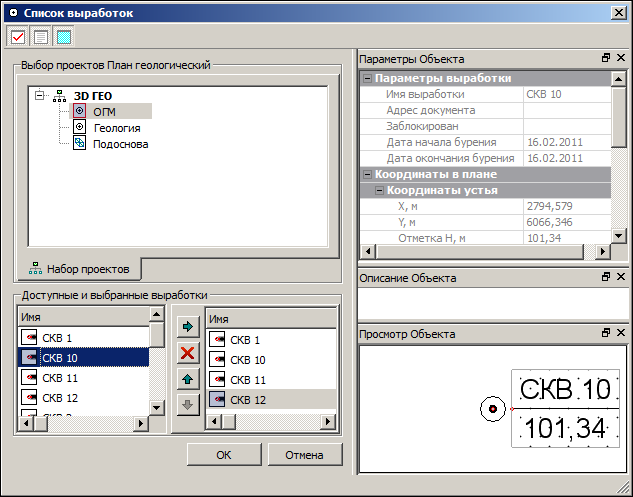The height and width of the screenshot is (497, 633).
Task: Select СКВ 10 in available list
Action: [84, 358]
